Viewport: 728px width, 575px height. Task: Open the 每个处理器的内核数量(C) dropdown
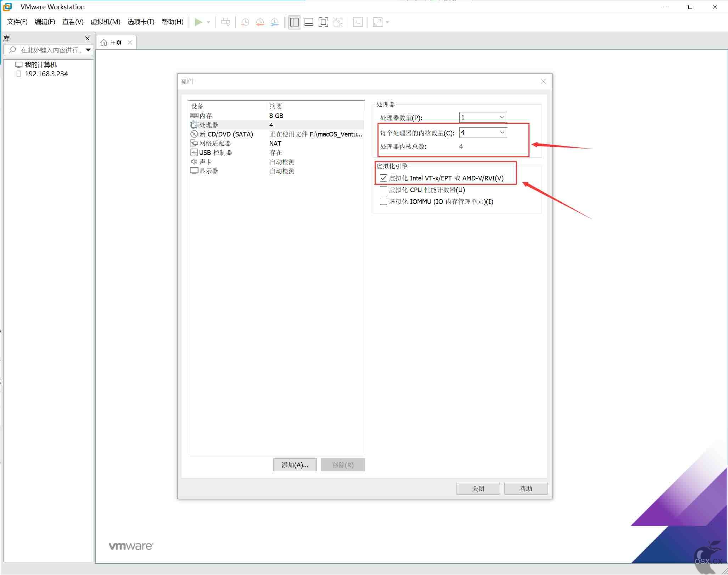(x=483, y=133)
